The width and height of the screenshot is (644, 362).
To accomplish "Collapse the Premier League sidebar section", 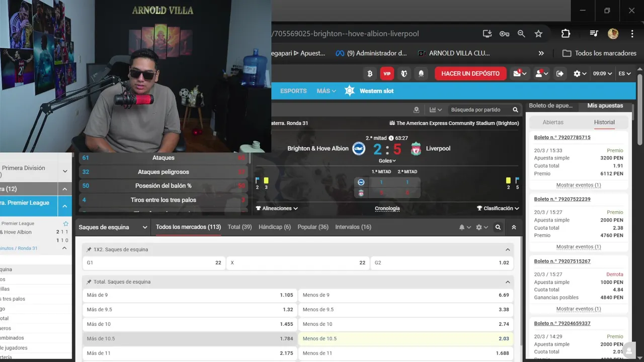I will [x=65, y=206].
